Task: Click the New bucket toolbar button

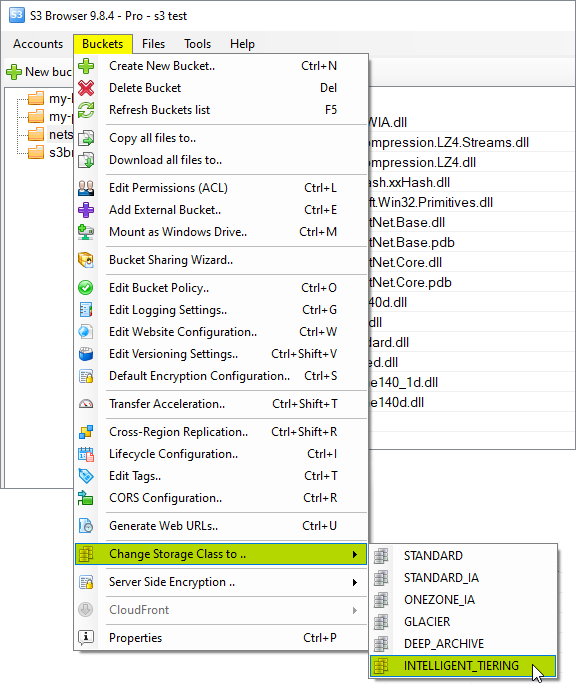Action: point(39,71)
